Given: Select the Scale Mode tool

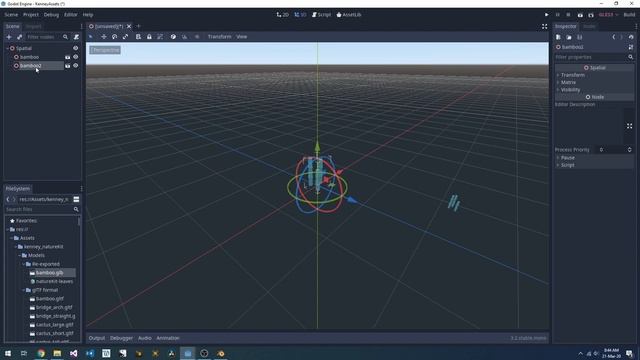Looking at the screenshot, I should (125, 37).
